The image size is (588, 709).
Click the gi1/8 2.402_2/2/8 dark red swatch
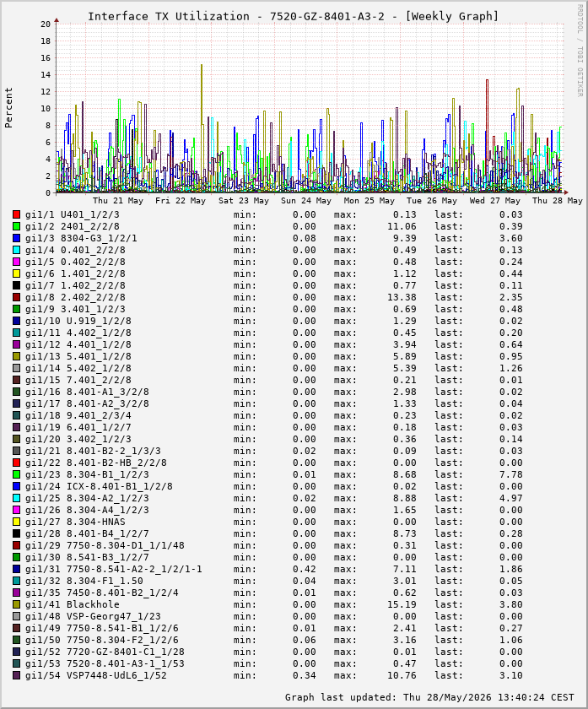click(x=17, y=297)
